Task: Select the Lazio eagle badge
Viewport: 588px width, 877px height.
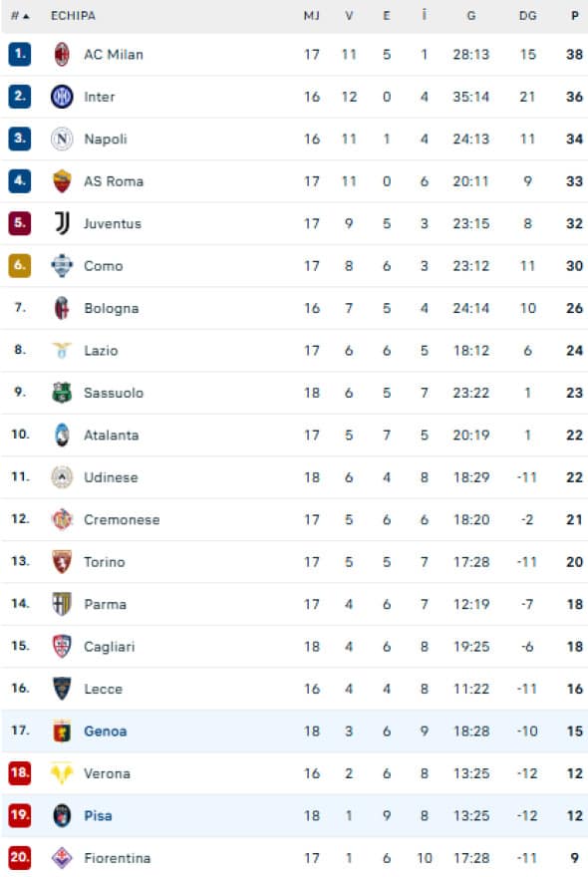Action: tap(64, 351)
